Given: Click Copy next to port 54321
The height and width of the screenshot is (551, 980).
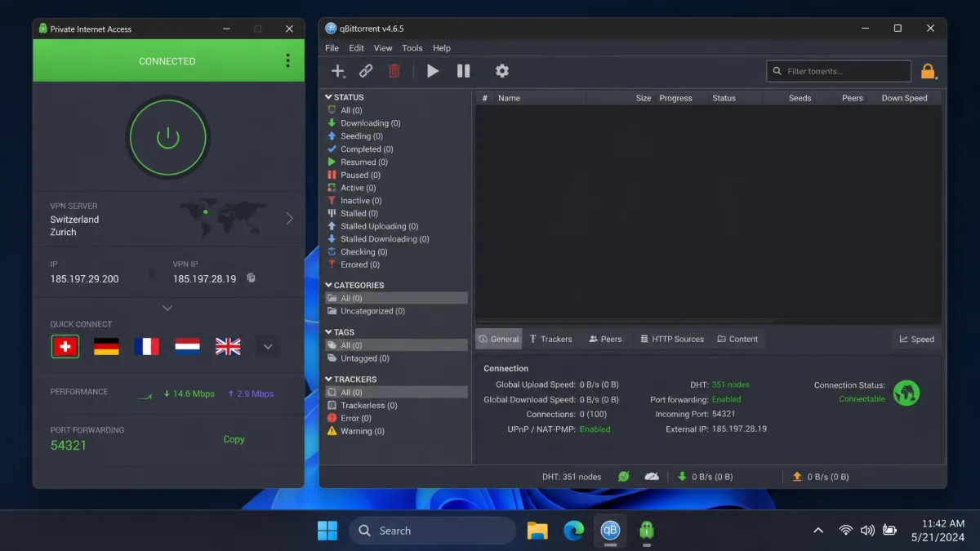Looking at the screenshot, I should (234, 439).
